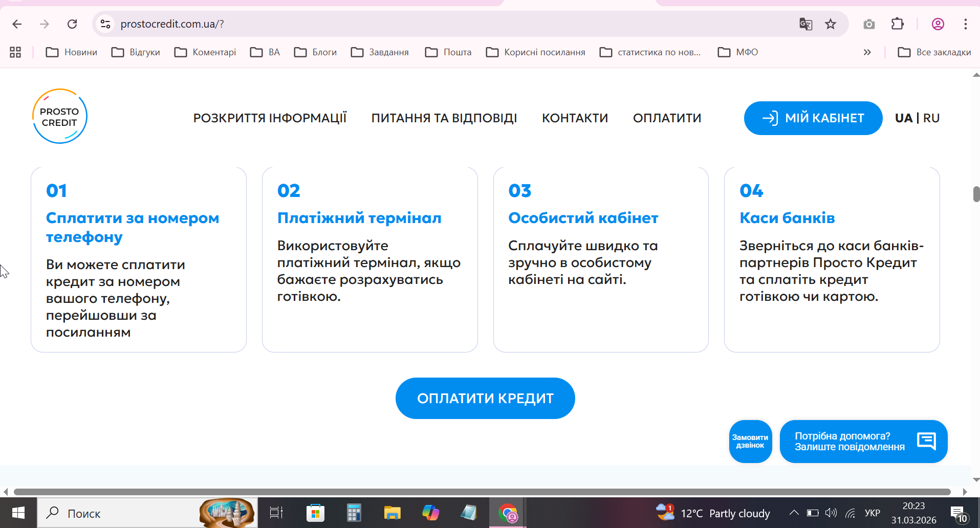980x528 pixels.
Task: Open weather widget showing 12°C Partly cloudy
Action: [x=713, y=513]
